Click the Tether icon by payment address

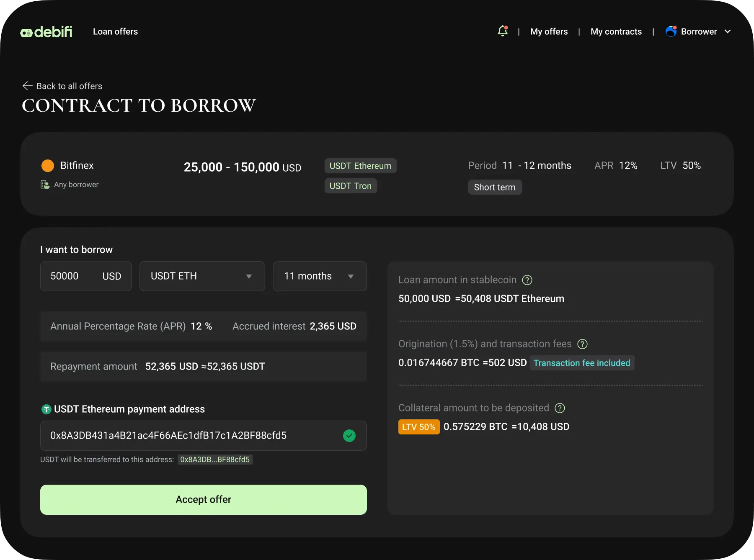tap(46, 409)
